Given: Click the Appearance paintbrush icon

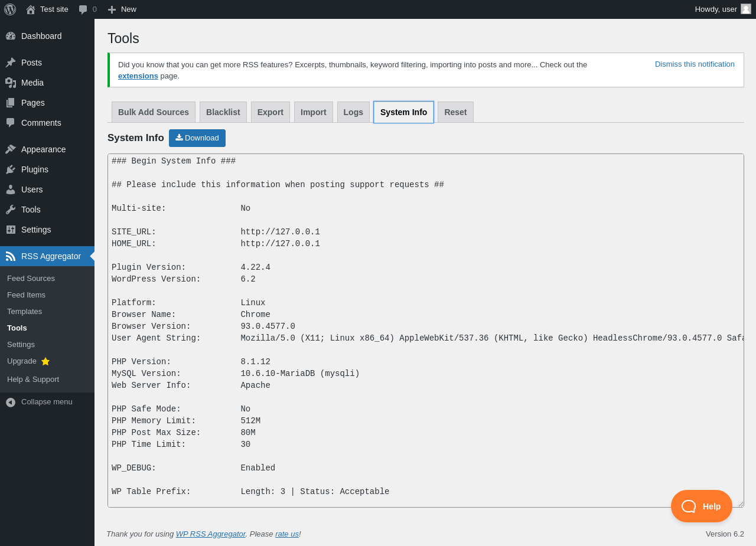Looking at the screenshot, I should click(x=11, y=149).
